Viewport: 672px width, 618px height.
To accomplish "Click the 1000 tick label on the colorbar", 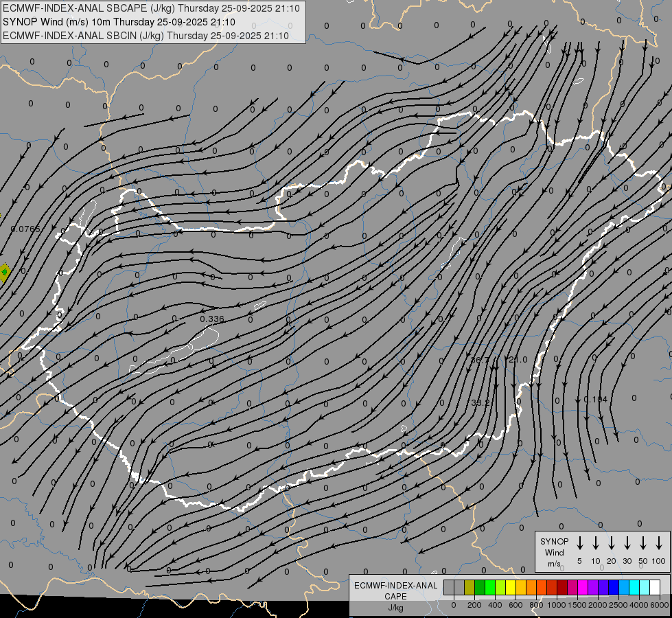I will click(557, 605).
